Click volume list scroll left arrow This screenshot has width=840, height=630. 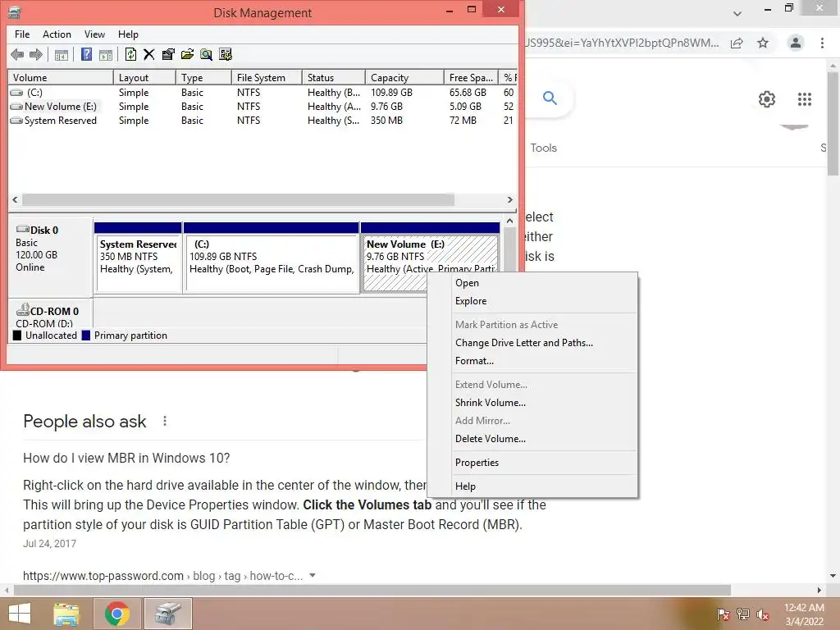click(15, 200)
